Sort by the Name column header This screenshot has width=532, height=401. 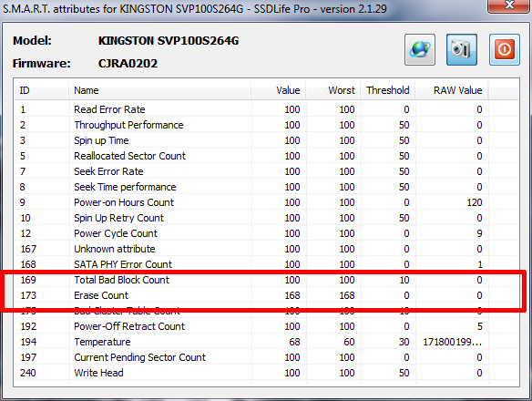coord(159,90)
